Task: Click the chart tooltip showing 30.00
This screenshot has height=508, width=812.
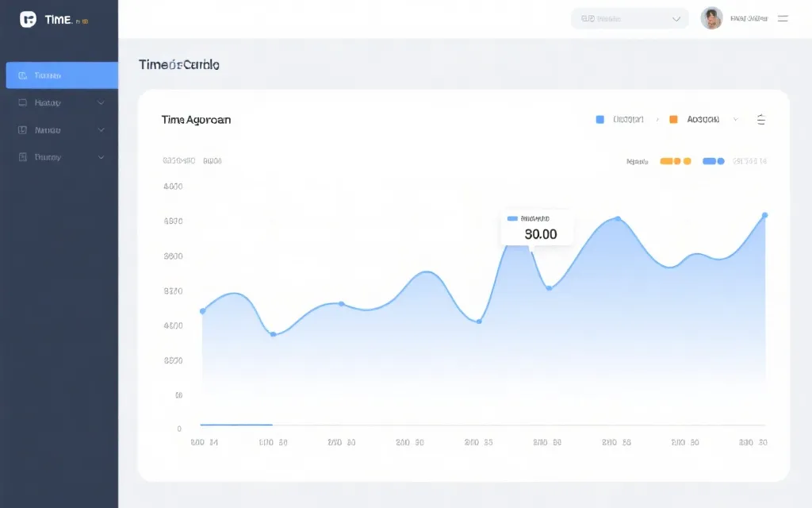Action: coord(536,228)
